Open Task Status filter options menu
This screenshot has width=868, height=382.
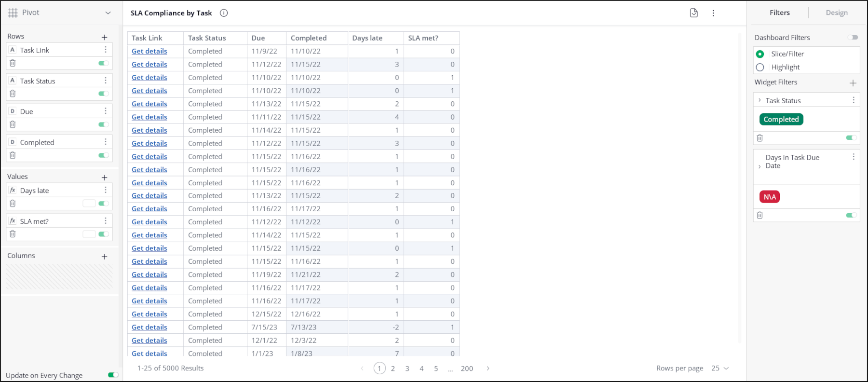[x=854, y=100]
